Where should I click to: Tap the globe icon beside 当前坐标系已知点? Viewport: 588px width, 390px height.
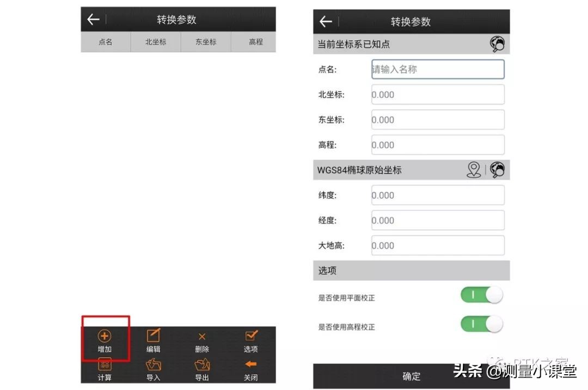pyautogui.click(x=498, y=44)
